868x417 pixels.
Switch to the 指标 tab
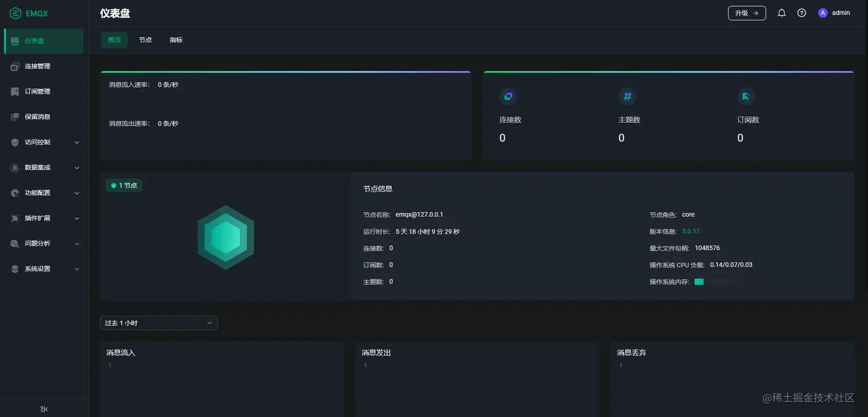pyautogui.click(x=176, y=40)
